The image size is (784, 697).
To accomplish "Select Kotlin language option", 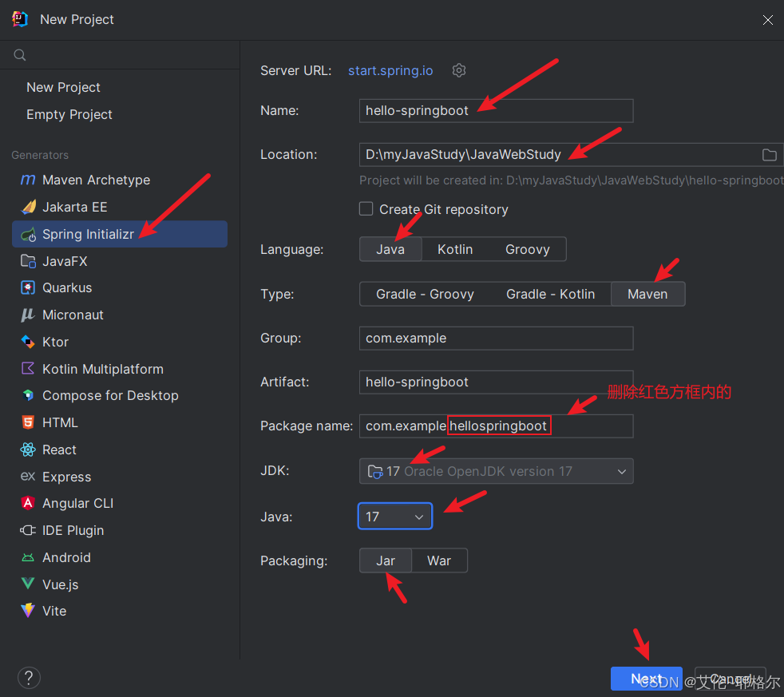I will (455, 249).
